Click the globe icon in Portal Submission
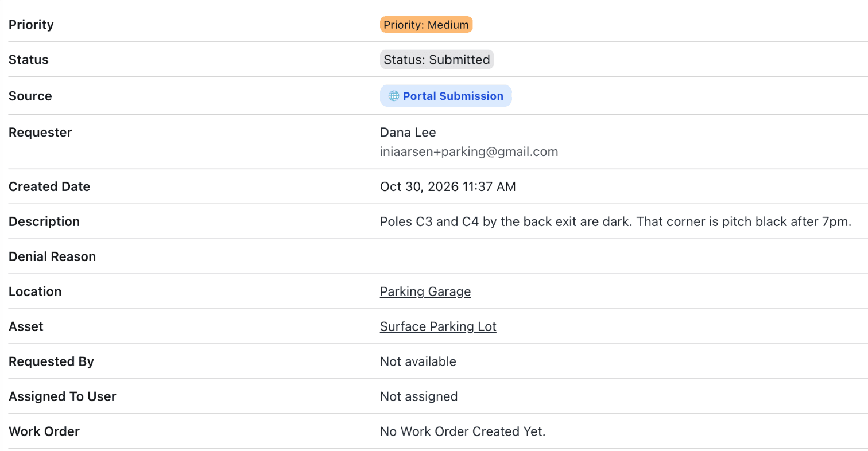 coord(394,96)
